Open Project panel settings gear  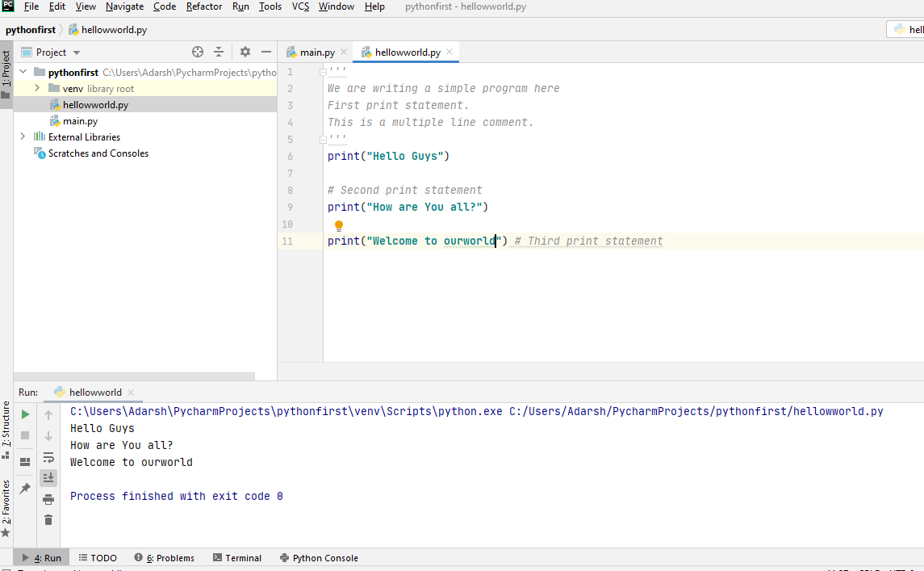[245, 52]
